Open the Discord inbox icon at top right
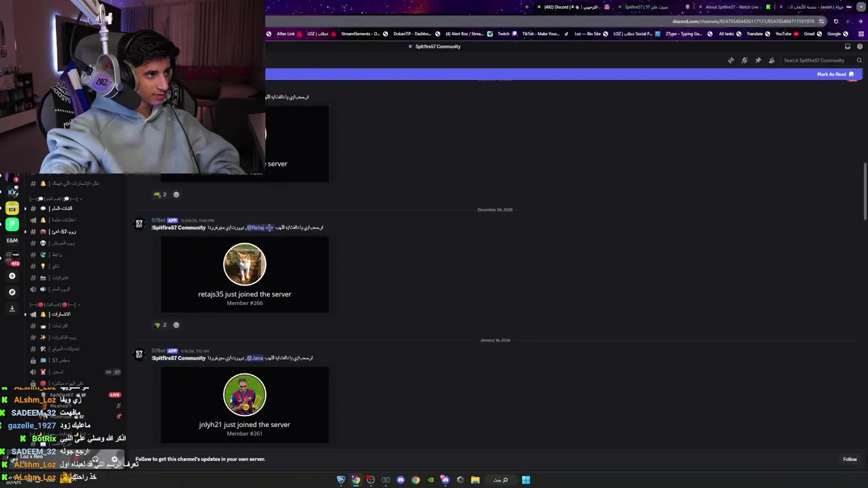Screen dimensions: 868x488 pos(848,47)
